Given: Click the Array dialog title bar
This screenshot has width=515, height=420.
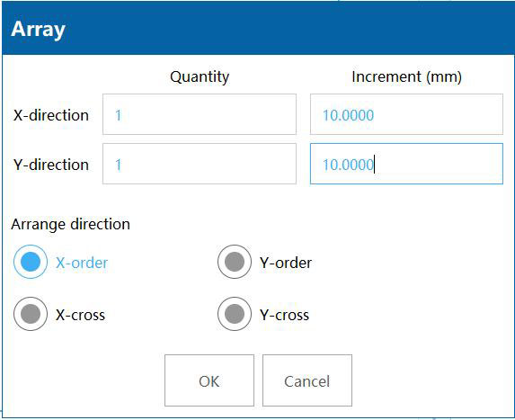Looking at the screenshot, I should pyautogui.click(x=258, y=29).
